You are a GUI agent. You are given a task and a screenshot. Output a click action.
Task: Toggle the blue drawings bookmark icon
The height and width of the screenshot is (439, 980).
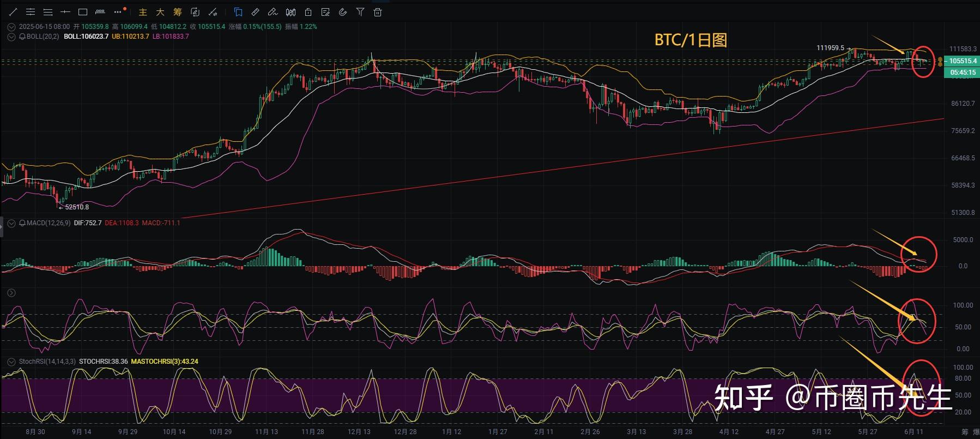[238, 12]
